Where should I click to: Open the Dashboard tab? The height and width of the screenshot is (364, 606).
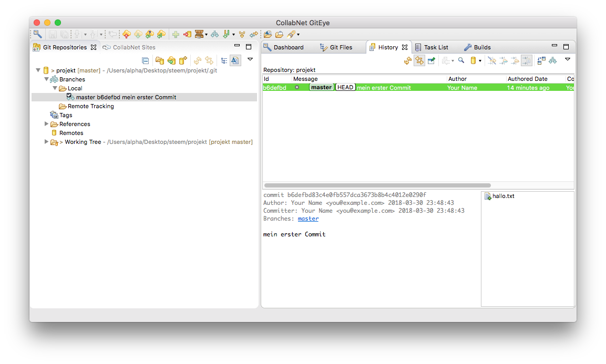tap(284, 47)
